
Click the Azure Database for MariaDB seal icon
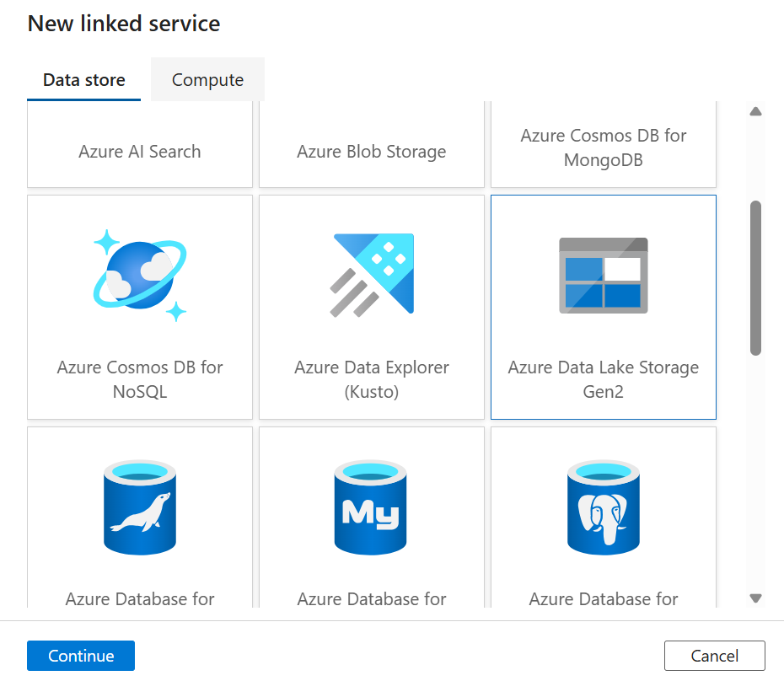[x=139, y=506]
